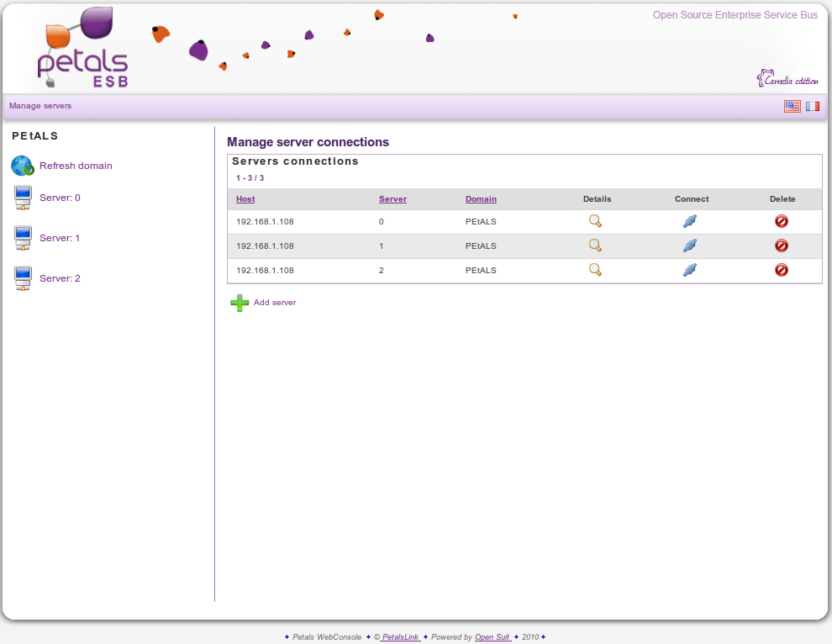This screenshot has height=644, width=832.
Task: Sort table by Domain column
Action: pyautogui.click(x=481, y=199)
